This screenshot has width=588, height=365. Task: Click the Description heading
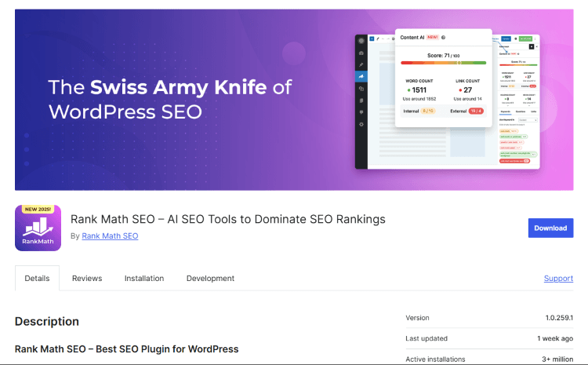tap(47, 322)
